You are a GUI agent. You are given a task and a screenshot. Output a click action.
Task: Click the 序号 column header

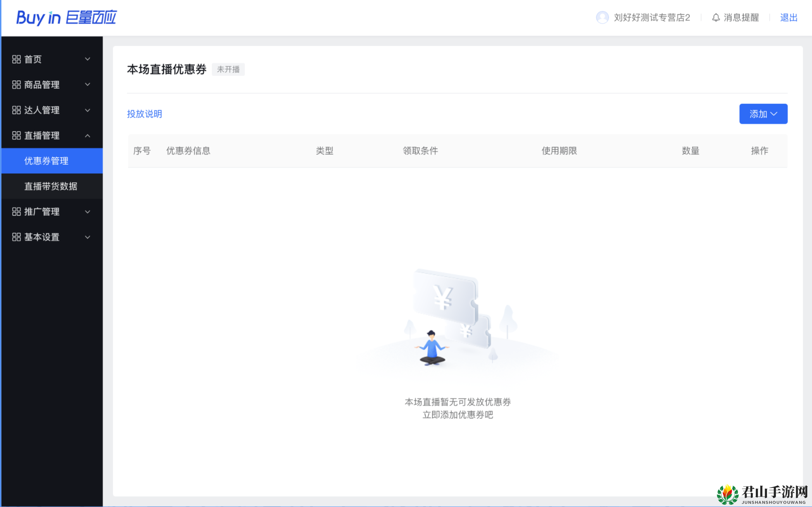pyautogui.click(x=142, y=151)
